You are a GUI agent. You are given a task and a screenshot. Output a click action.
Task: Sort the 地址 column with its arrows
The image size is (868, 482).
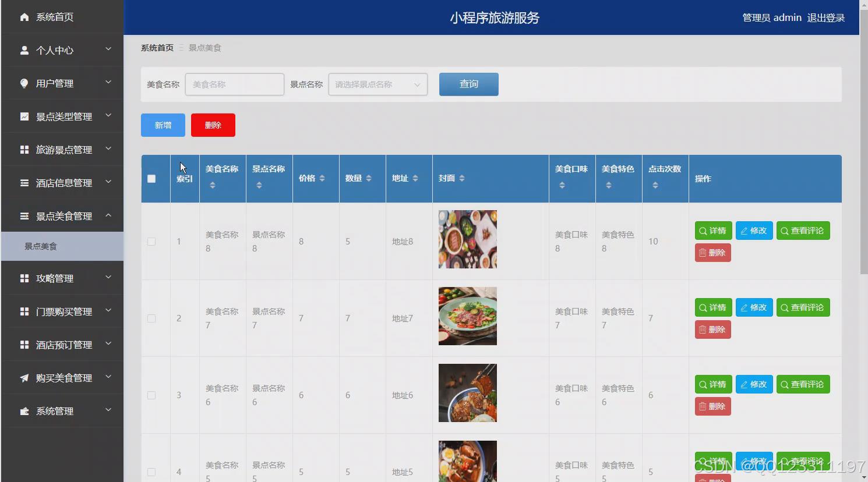[415, 178]
